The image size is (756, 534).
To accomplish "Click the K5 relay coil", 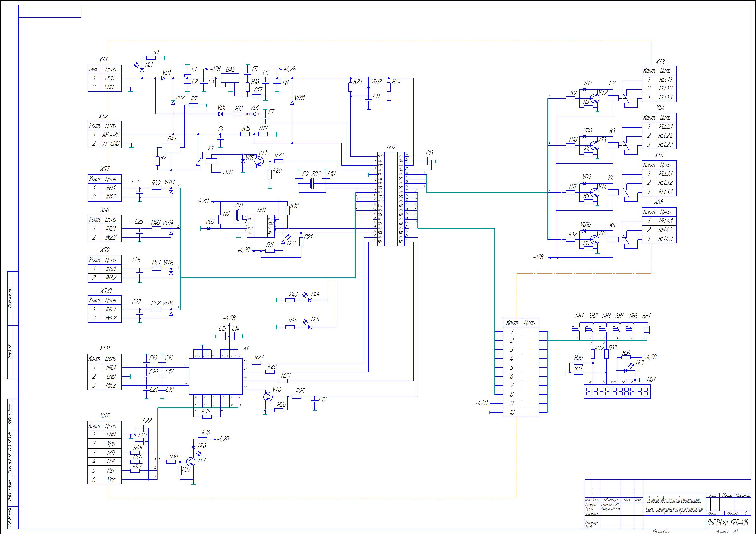I will tap(613, 240).
